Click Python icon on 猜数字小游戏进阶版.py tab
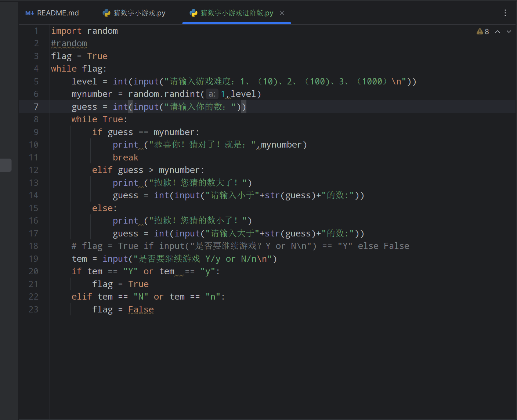Image resolution: width=517 pixels, height=420 pixels. (x=194, y=13)
